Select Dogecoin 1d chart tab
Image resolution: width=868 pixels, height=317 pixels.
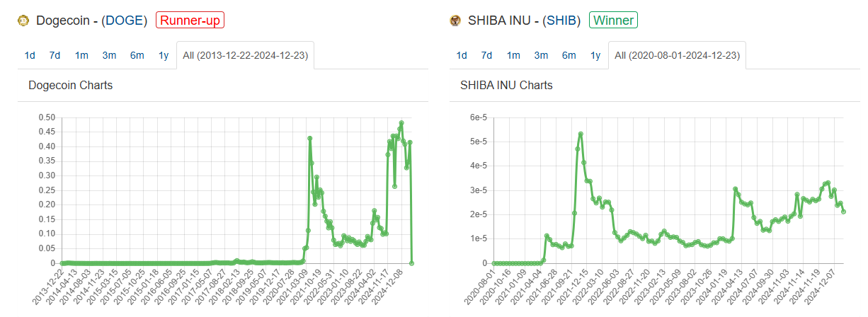(30, 55)
